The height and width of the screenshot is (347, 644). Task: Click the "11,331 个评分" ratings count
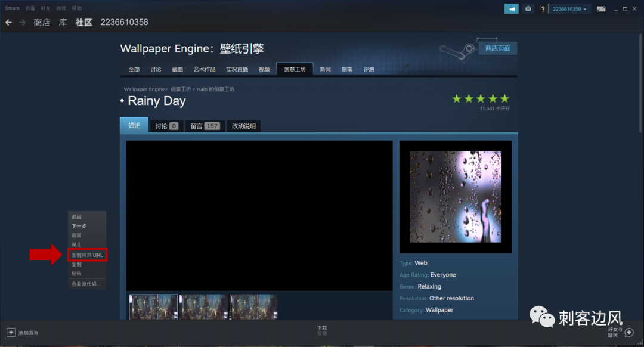click(494, 109)
